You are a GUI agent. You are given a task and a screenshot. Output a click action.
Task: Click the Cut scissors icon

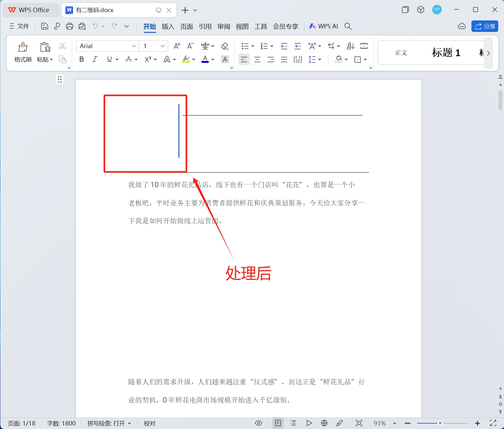63,46
